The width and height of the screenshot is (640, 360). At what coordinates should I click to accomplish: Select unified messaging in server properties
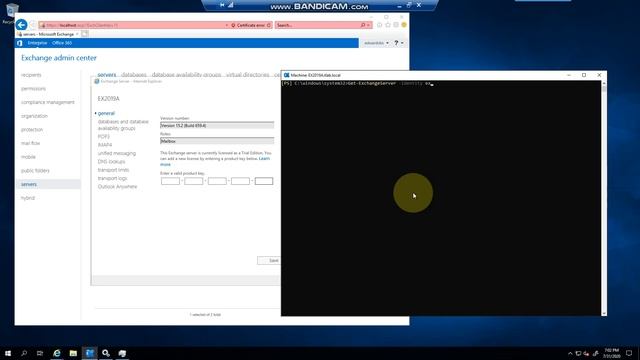coord(117,153)
